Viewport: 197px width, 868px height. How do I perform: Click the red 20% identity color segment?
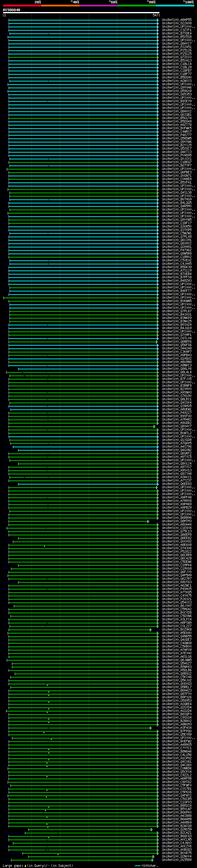(22, 6)
